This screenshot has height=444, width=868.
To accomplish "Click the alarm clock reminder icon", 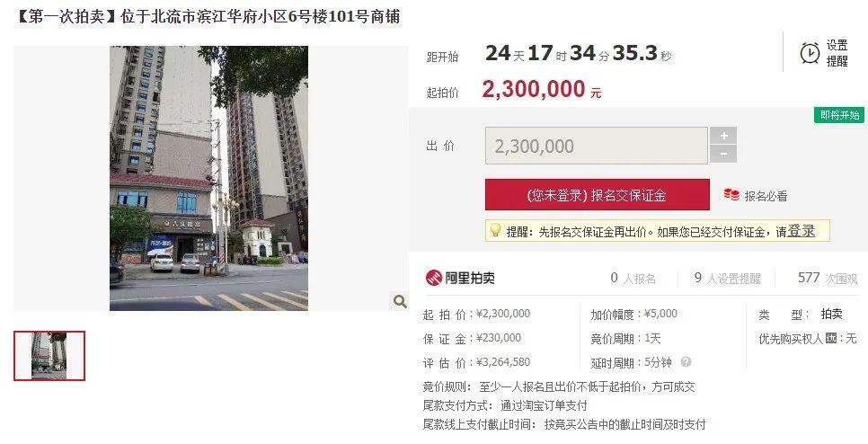I will click(810, 53).
